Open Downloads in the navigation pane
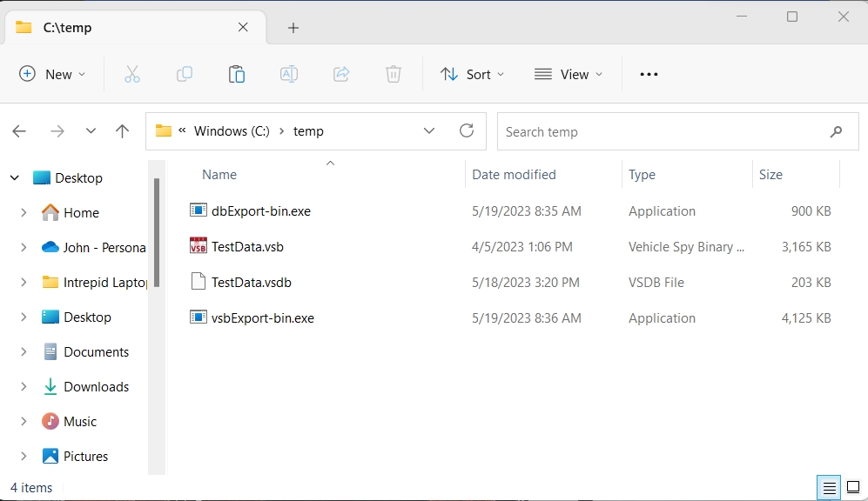868x501 pixels. pos(96,387)
